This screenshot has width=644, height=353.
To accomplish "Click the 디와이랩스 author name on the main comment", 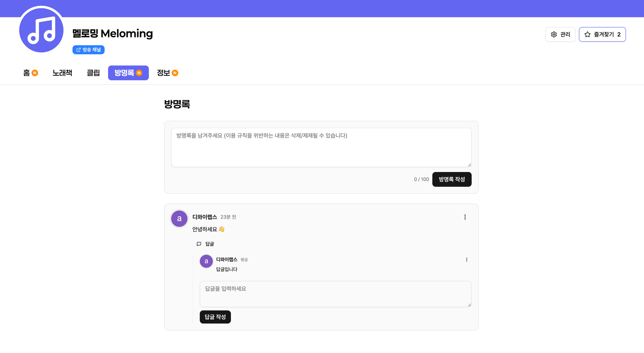I will [205, 217].
